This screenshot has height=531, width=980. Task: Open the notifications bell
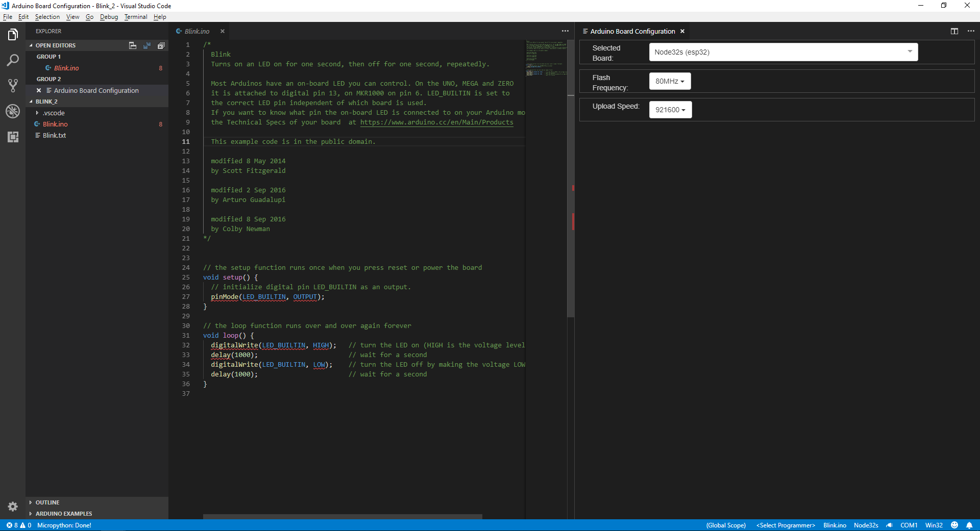969,525
